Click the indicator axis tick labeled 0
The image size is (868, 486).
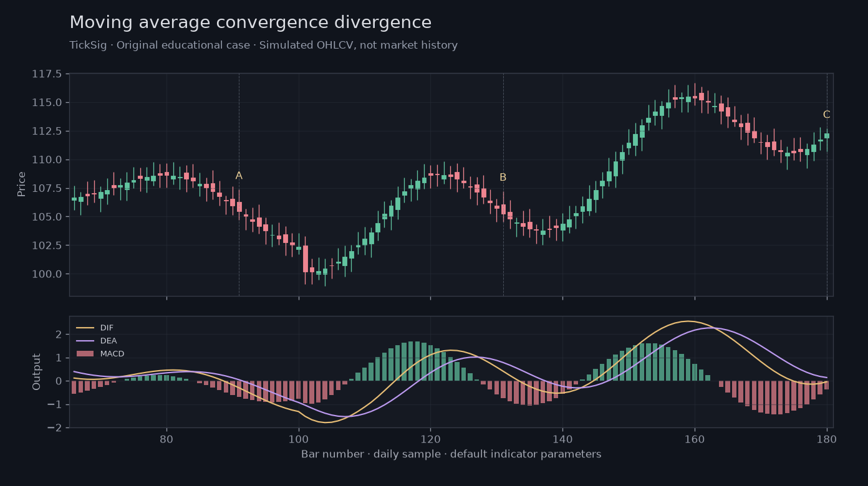(58, 381)
